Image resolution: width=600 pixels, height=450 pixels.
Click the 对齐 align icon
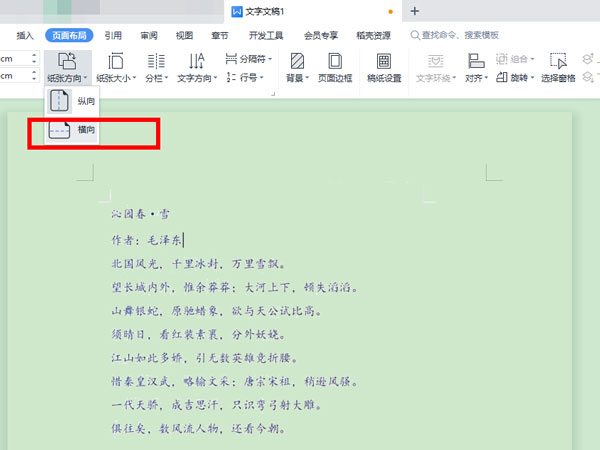[x=476, y=61]
